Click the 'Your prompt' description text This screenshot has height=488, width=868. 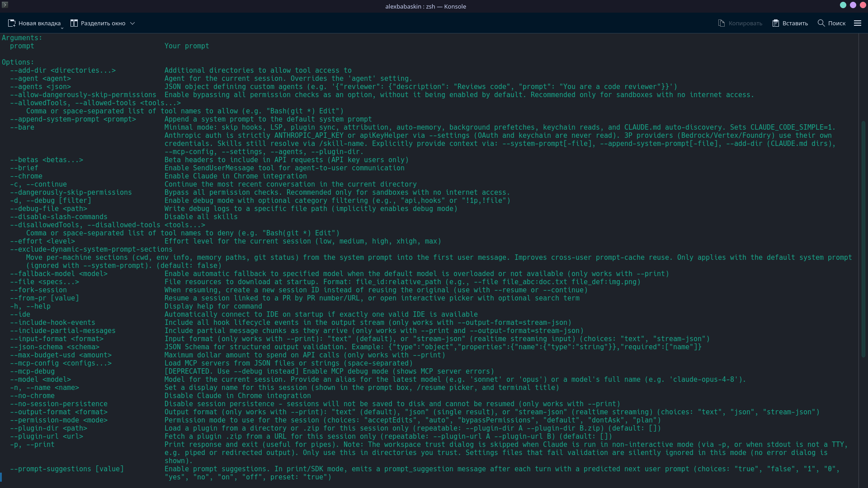point(187,46)
